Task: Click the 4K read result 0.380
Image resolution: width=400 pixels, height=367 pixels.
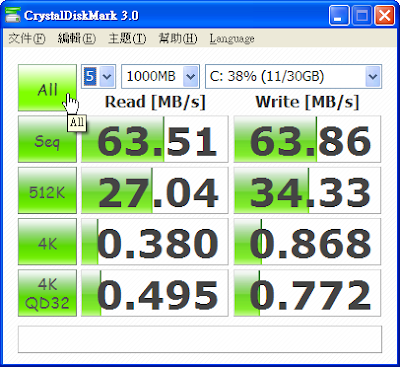Action: (x=155, y=242)
